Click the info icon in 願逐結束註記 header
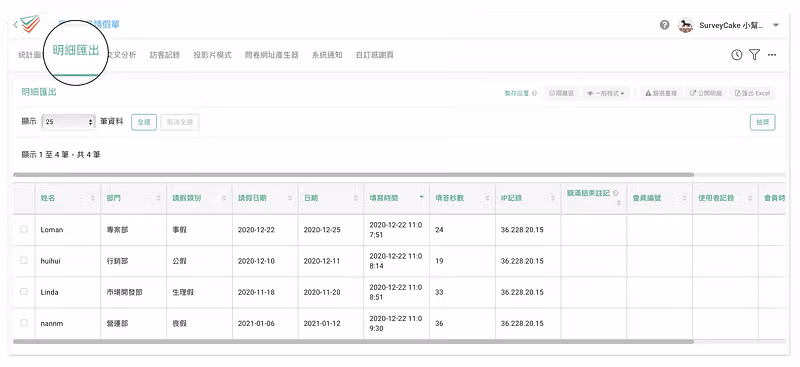This screenshot has height=367, width=800. point(616,193)
